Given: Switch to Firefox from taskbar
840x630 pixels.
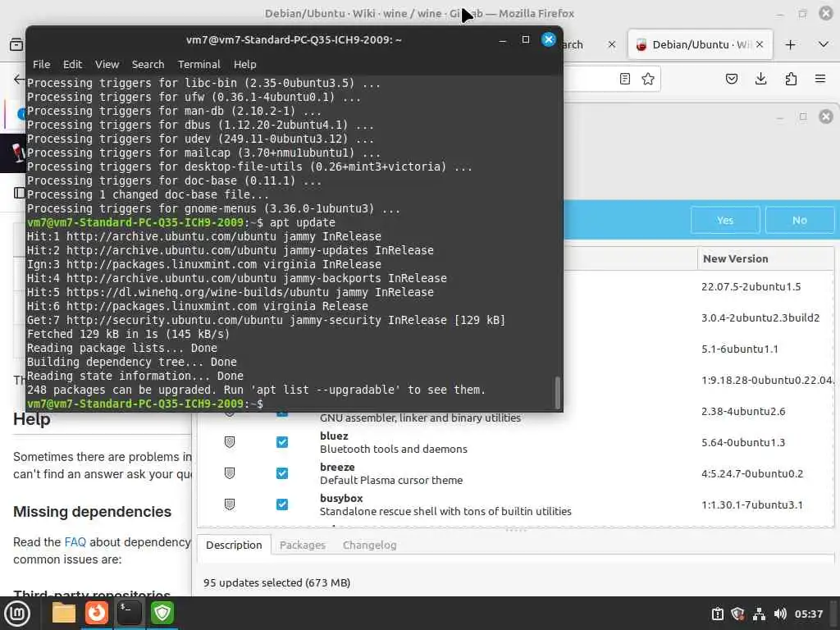Looking at the screenshot, I should point(97,613).
